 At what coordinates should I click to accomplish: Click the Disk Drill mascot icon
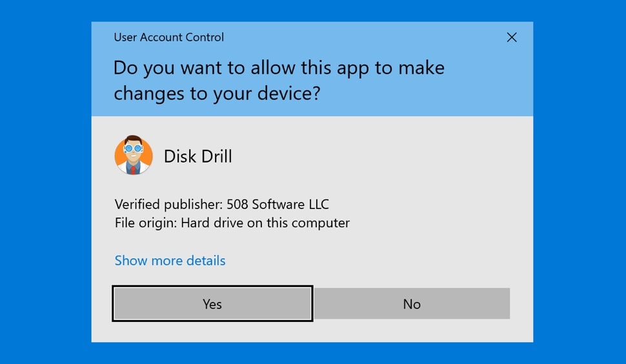134,156
